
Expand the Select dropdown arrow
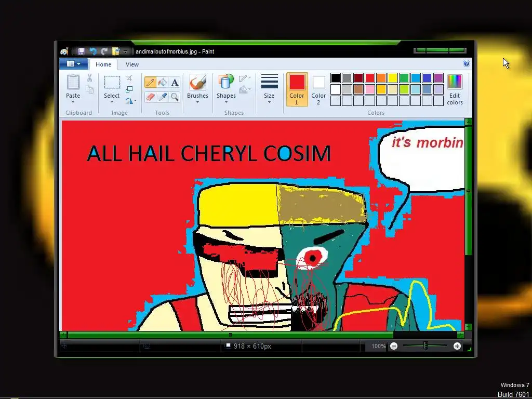pos(112,102)
